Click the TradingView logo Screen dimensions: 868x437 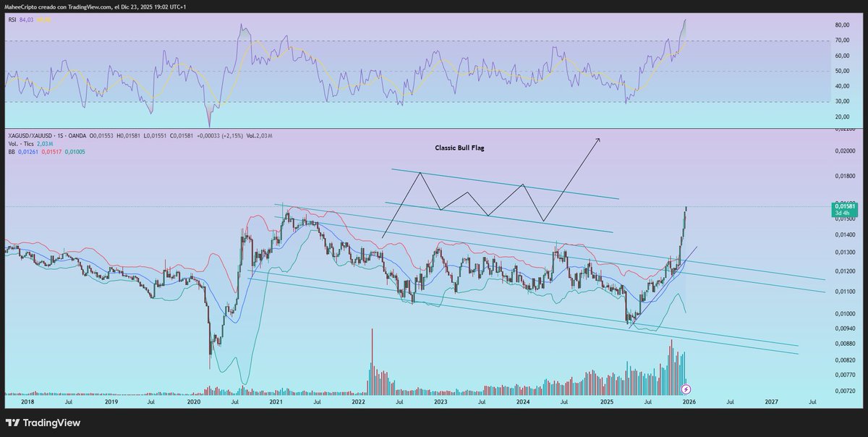coord(43,423)
